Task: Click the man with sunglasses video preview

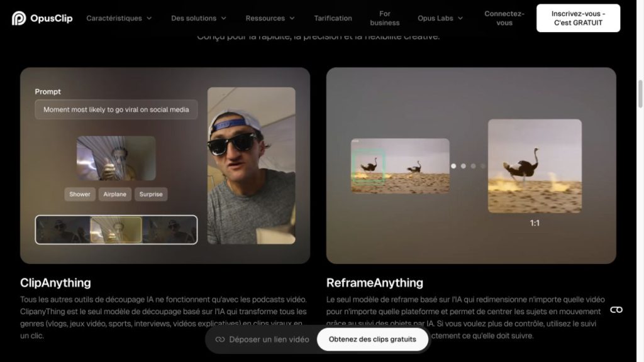Action: coord(252,165)
